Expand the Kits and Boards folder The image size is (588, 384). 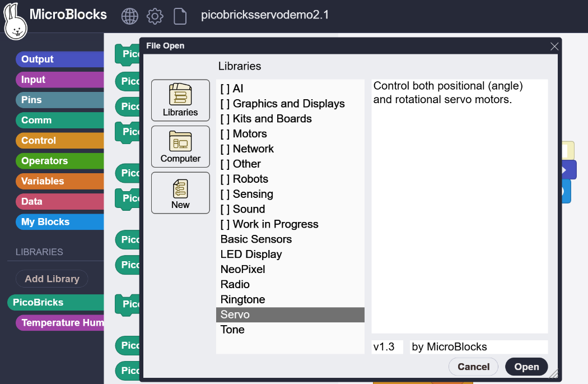point(290,119)
